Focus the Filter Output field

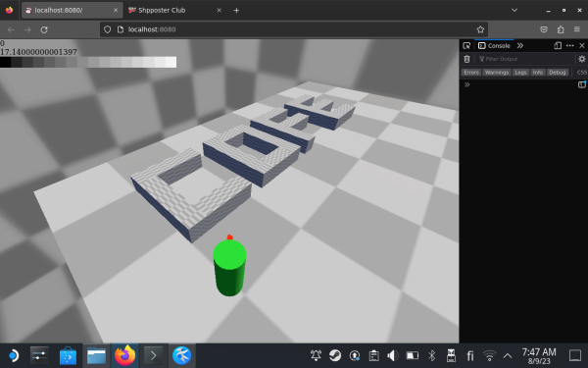(525, 59)
